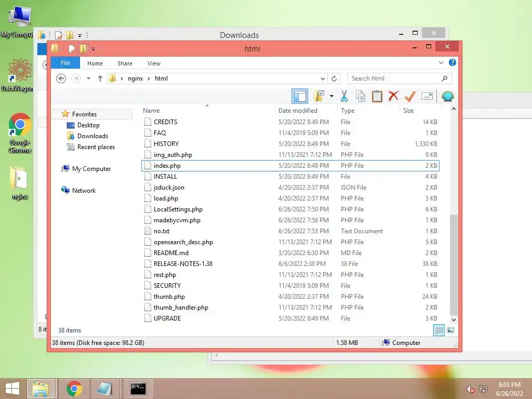Open File Explorer from the taskbar
The height and width of the screenshot is (399, 532).
(41, 389)
